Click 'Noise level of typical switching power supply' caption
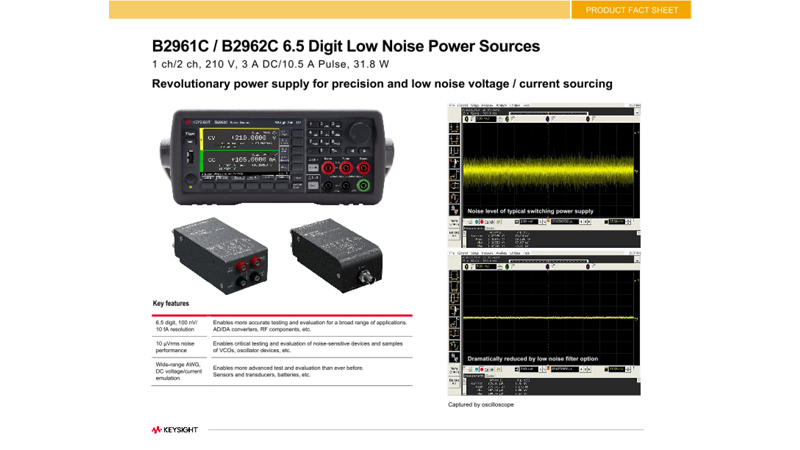 point(530,211)
